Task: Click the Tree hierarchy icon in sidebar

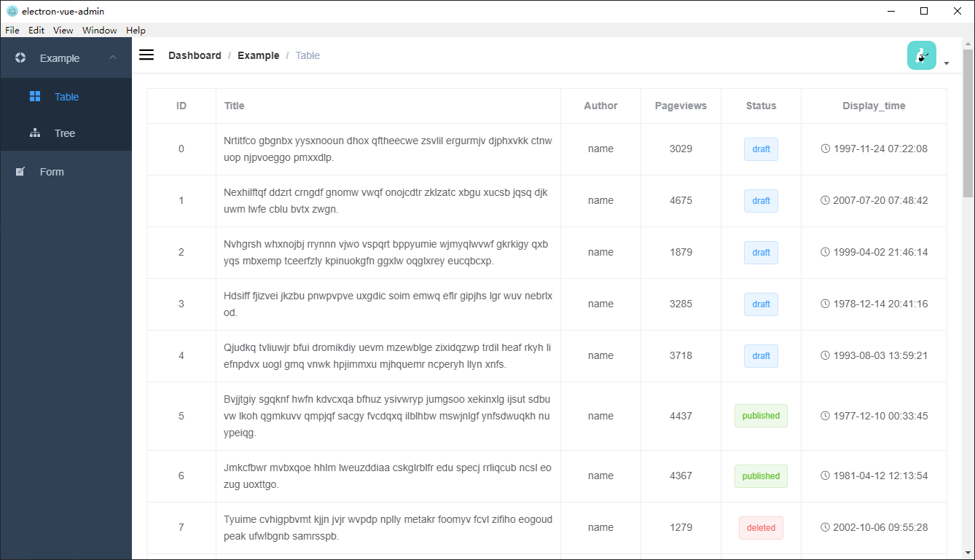Action: tap(35, 133)
